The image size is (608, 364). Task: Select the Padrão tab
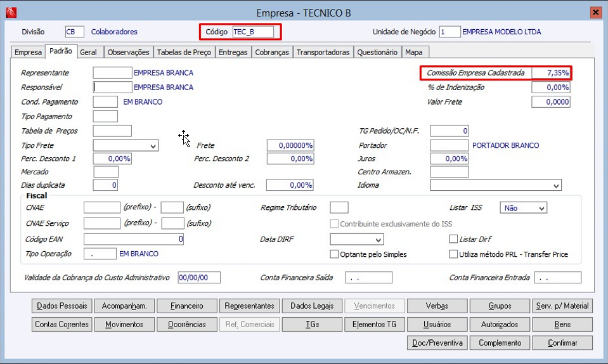coord(61,51)
